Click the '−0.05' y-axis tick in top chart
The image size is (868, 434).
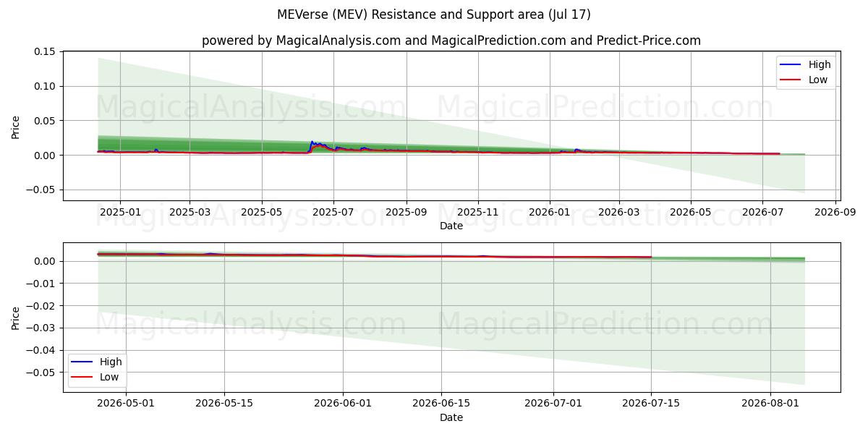(41, 190)
